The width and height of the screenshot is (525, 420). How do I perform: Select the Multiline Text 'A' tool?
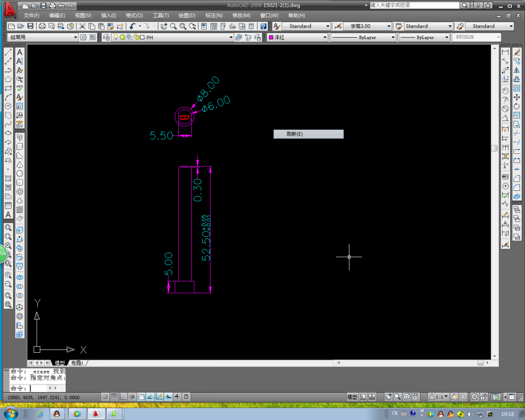[x=8, y=215]
